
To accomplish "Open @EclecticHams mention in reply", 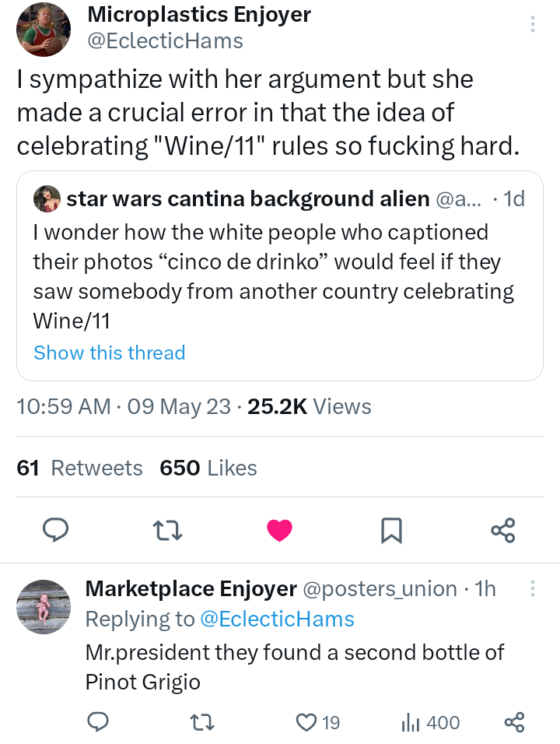I will (x=277, y=619).
